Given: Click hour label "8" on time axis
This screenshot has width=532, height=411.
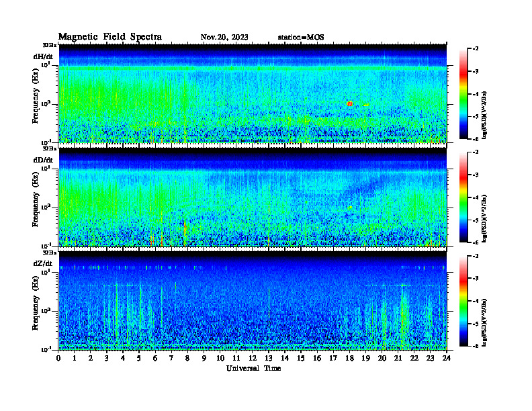Looking at the screenshot, I should coord(188,359).
